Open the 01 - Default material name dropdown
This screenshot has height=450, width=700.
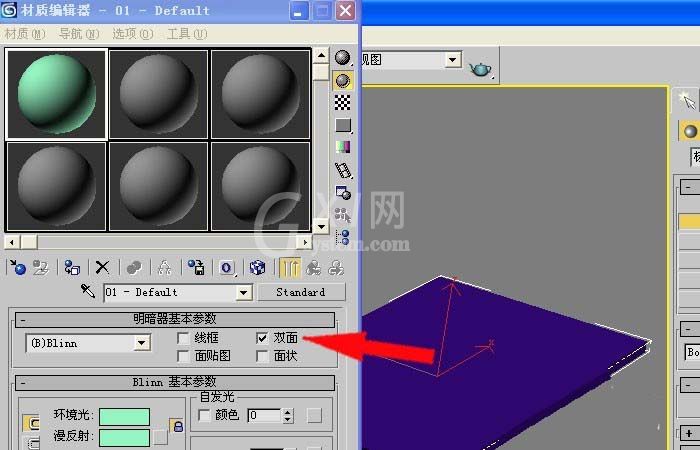[x=243, y=293]
